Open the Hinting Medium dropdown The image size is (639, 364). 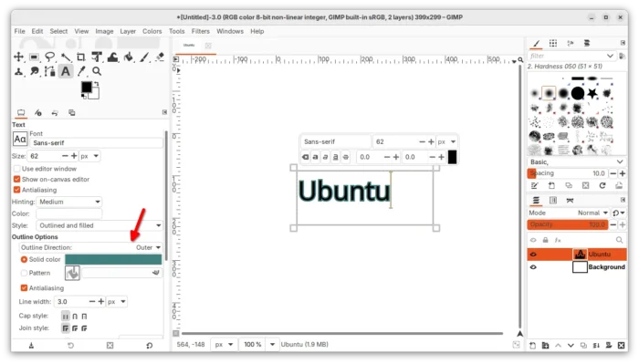(x=68, y=202)
